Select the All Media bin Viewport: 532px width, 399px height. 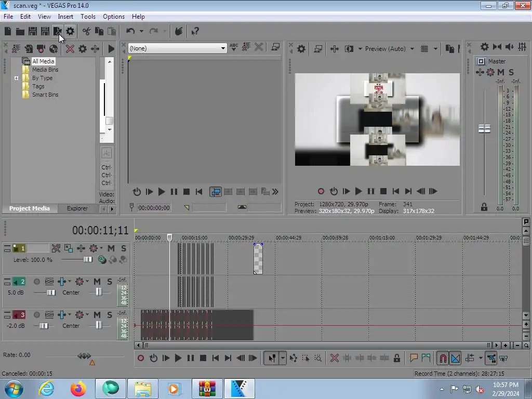43,61
